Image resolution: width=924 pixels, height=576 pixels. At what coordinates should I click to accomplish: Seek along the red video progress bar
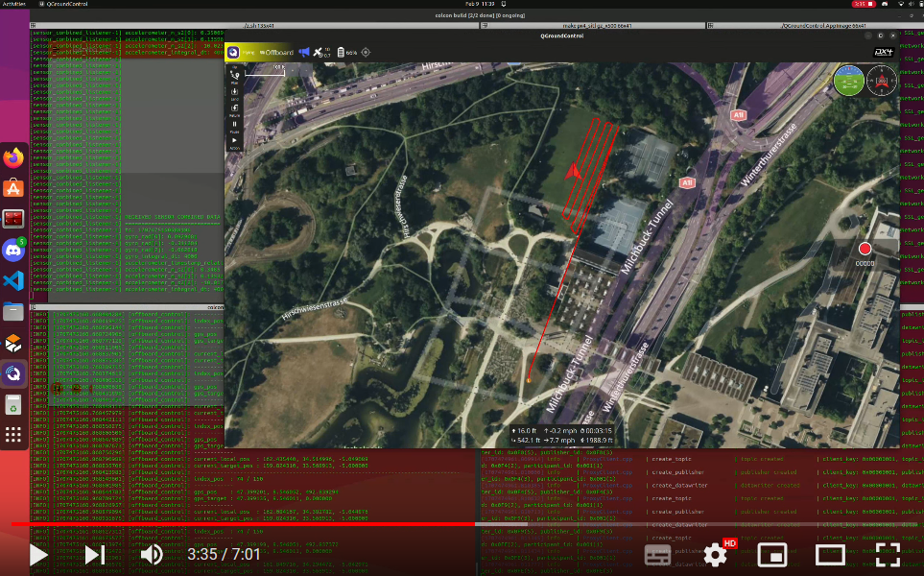(243, 523)
